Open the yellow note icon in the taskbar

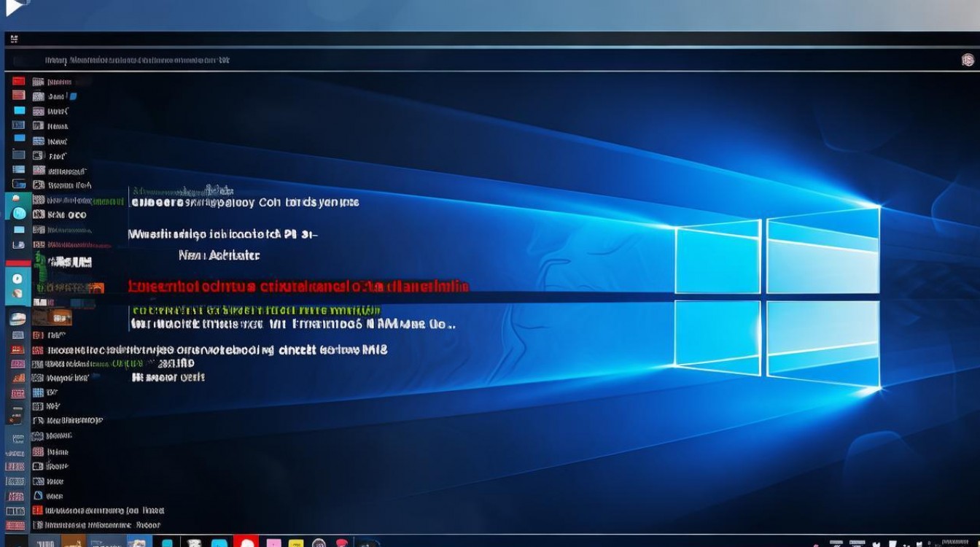[297, 543]
